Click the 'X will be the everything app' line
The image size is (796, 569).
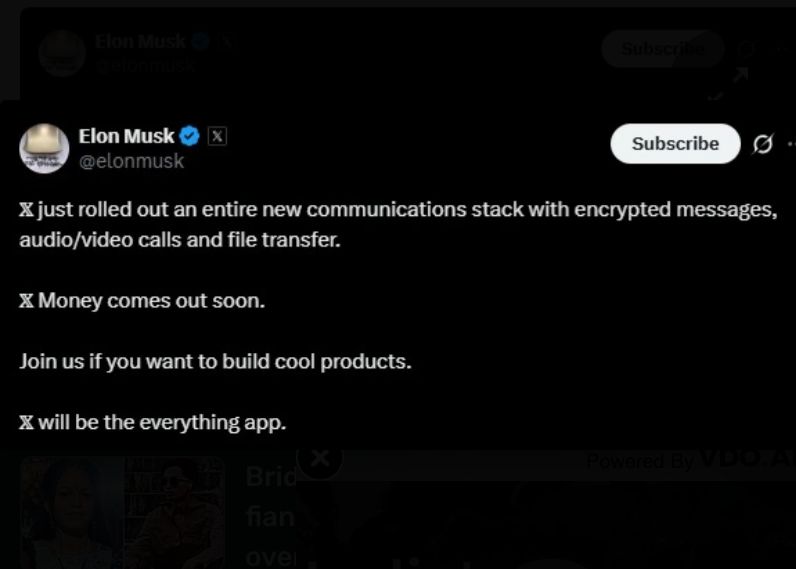click(153, 422)
